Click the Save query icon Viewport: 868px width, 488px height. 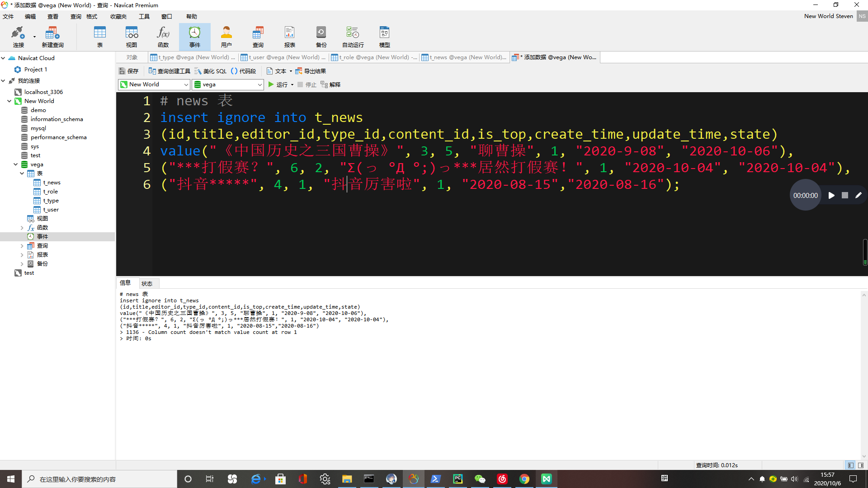129,71
